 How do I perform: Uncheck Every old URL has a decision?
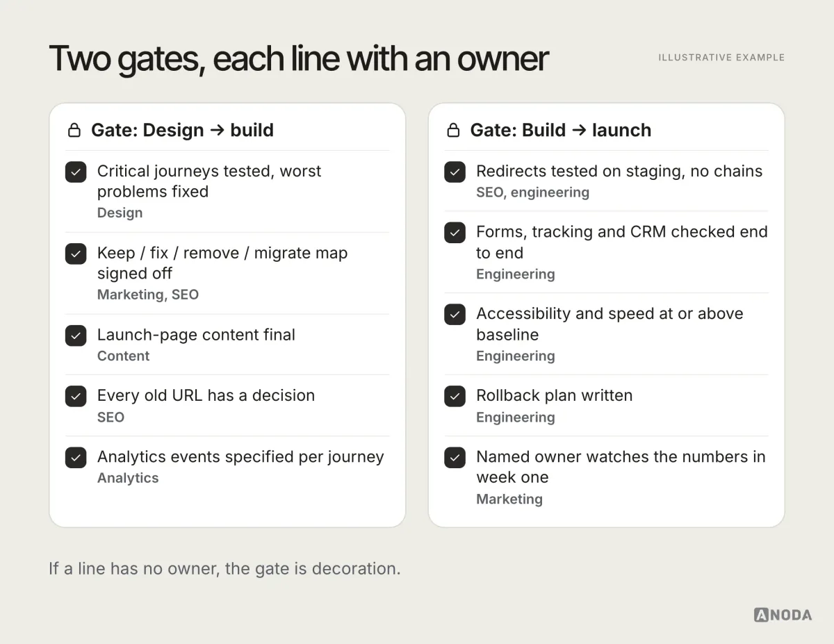coord(76,396)
